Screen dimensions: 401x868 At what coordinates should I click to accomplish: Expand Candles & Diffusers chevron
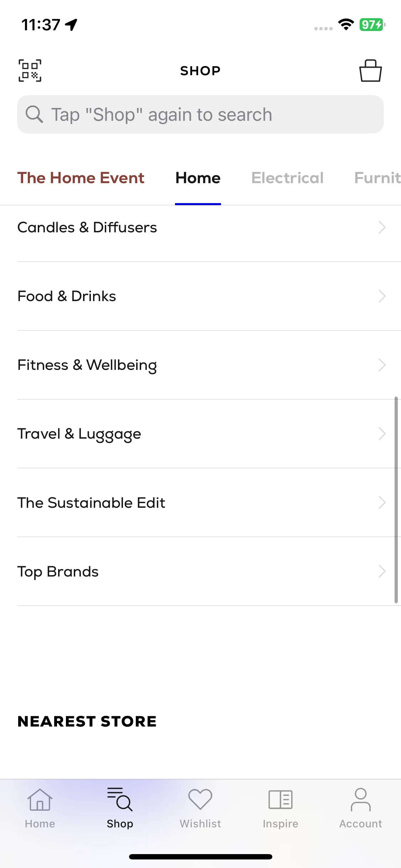tap(382, 227)
